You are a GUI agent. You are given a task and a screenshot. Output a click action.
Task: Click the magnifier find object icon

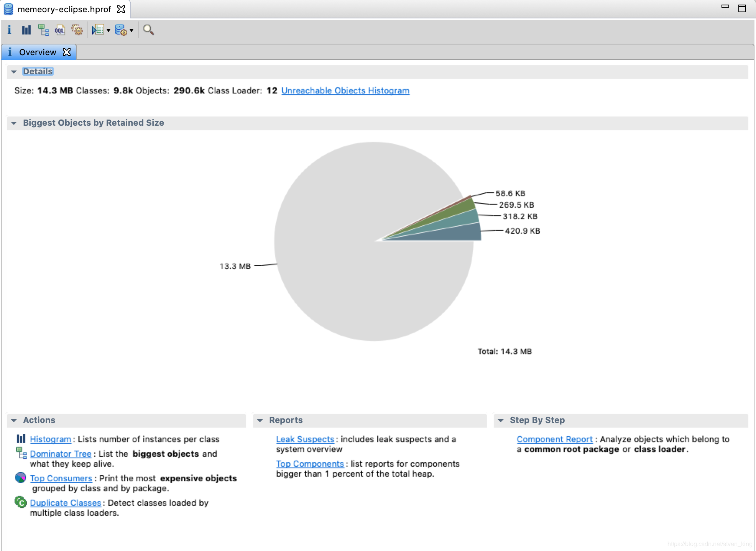148,30
